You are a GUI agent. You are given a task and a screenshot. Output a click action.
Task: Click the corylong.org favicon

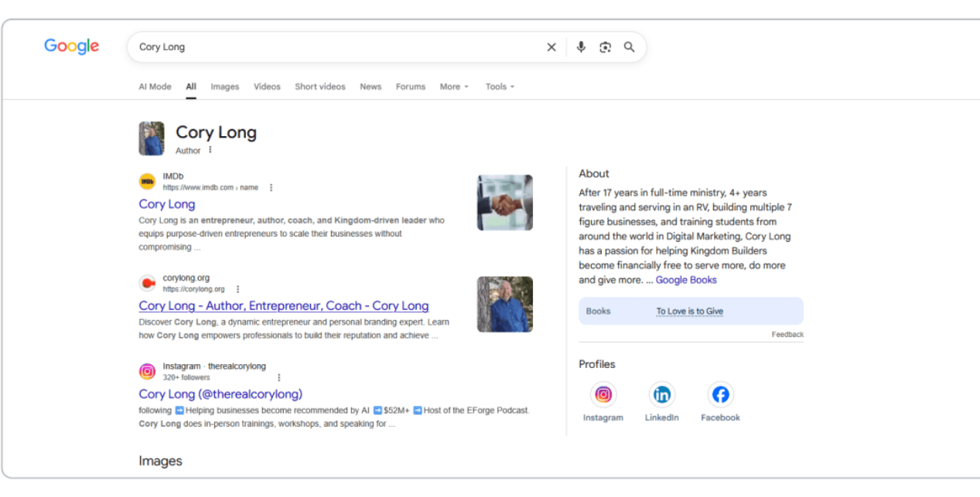147,283
